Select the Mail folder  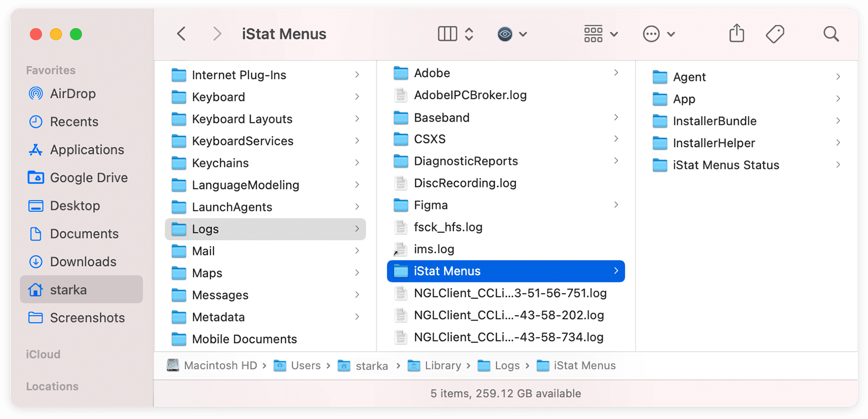(265, 251)
